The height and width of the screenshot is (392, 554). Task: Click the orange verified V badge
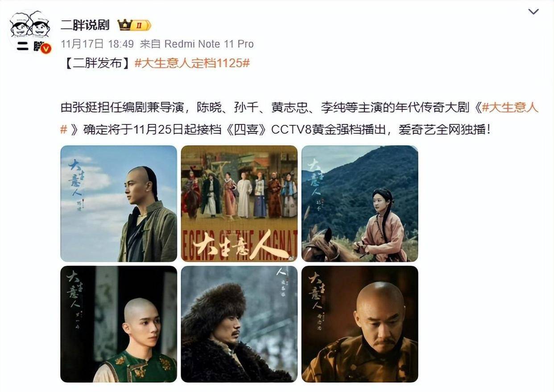click(x=46, y=48)
